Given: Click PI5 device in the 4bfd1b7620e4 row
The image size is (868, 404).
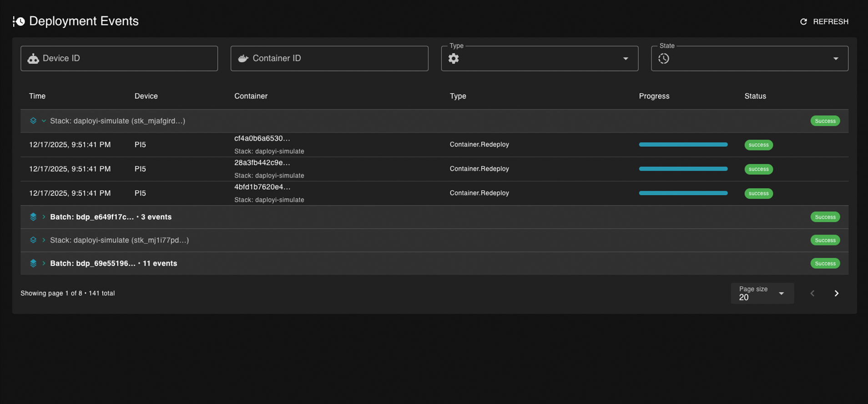Looking at the screenshot, I should coord(140,193).
